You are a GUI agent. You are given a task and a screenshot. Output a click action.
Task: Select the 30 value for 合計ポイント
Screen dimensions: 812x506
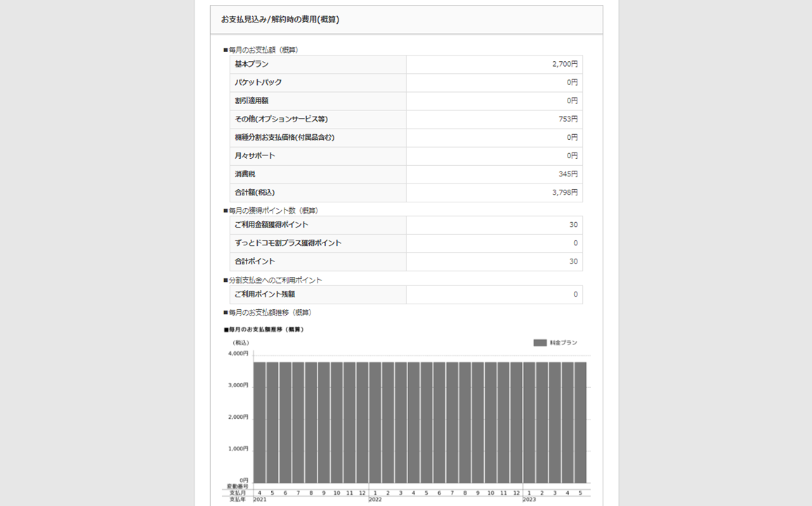click(x=573, y=261)
